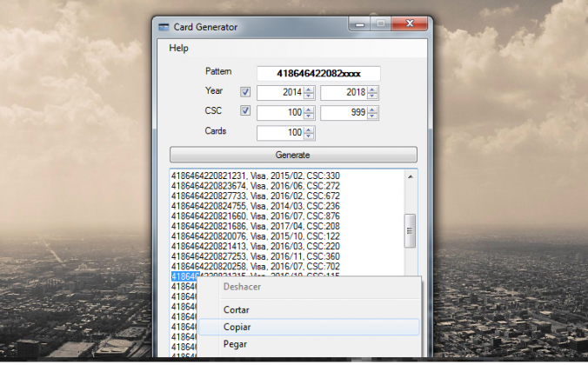Decrease the Cards count spinner

click(x=309, y=136)
